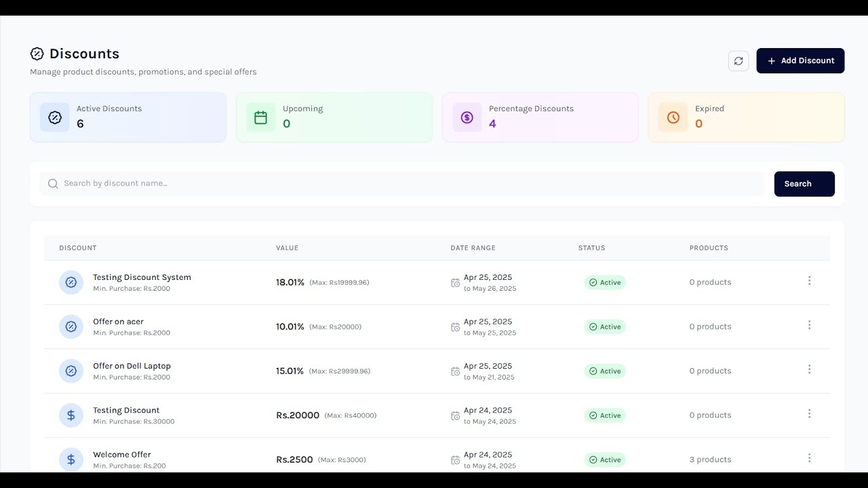Click the 15.01% value
This screenshot has width=868, height=488.
point(290,371)
